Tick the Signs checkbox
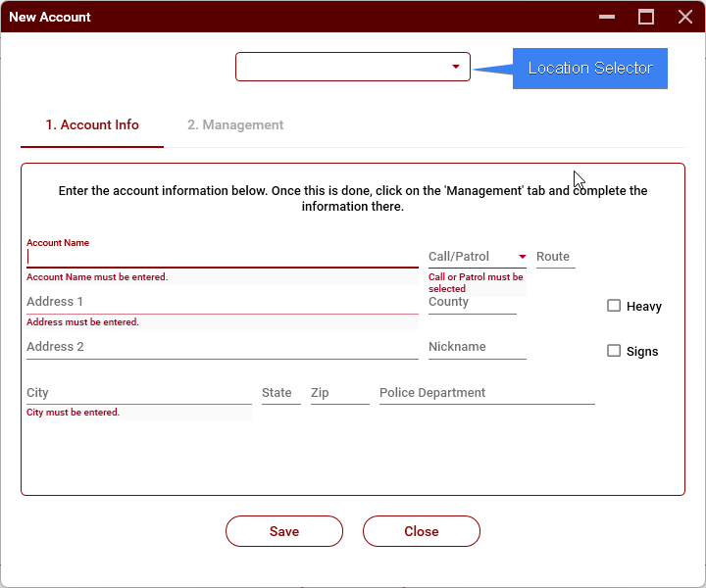706x588 pixels. tap(614, 351)
